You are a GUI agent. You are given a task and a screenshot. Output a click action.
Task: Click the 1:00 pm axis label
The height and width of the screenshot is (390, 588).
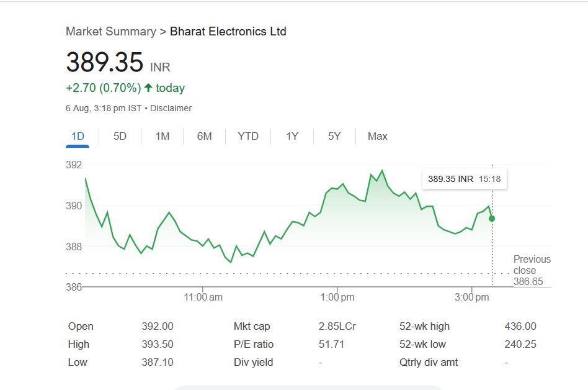[337, 297]
